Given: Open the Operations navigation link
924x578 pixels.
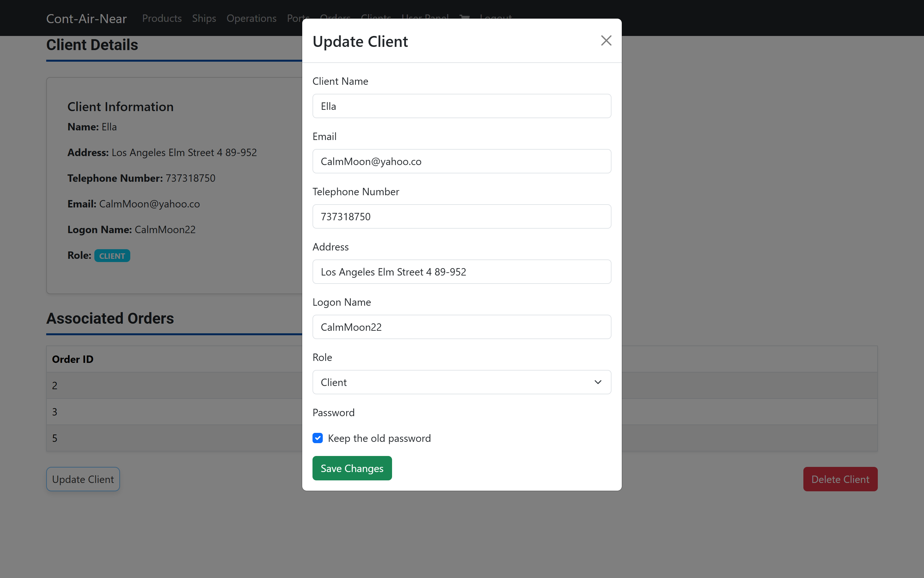Looking at the screenshot, I should click(x=251, y=18).
